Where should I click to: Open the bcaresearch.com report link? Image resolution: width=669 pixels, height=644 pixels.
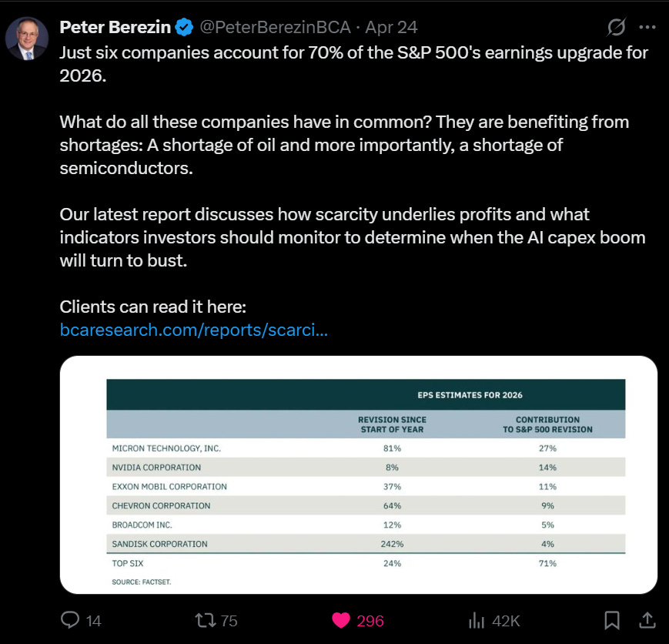(194, 330)
